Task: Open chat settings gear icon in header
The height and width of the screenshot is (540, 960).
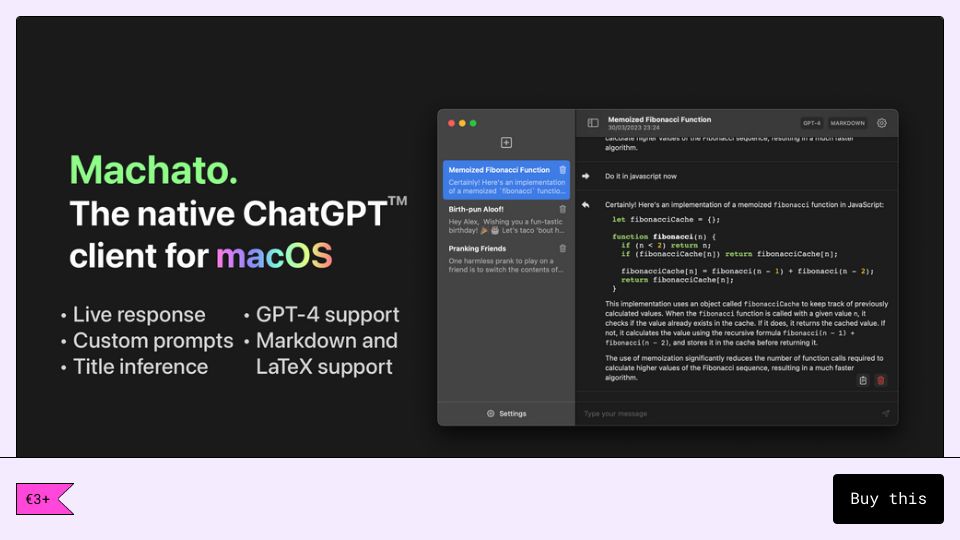Action: (x=882, y=123)
